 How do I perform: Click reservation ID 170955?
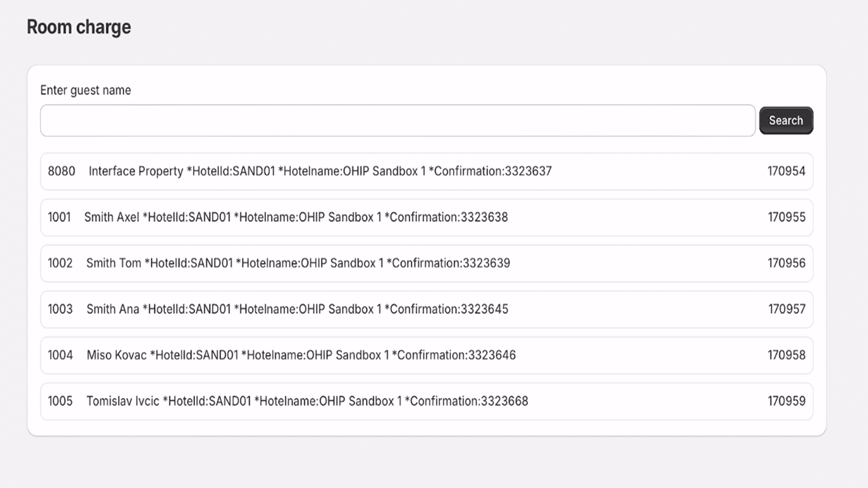pos(786,217)
